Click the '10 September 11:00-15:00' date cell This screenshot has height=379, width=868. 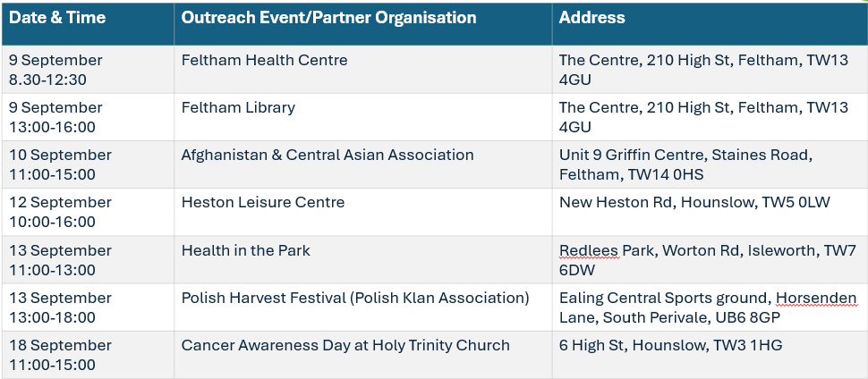[x=88, y=164]
